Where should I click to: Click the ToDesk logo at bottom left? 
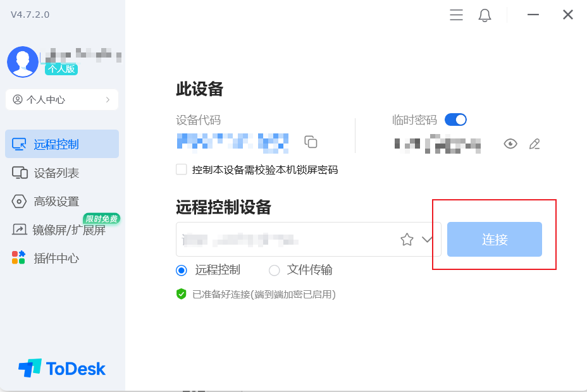tap(62, 369)
